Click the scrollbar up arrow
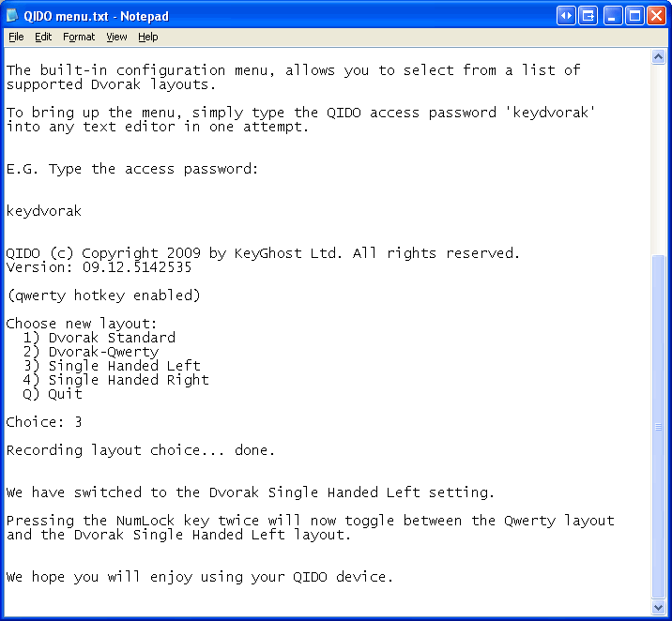This screenshot has height=621, width=672. point(658,56)
